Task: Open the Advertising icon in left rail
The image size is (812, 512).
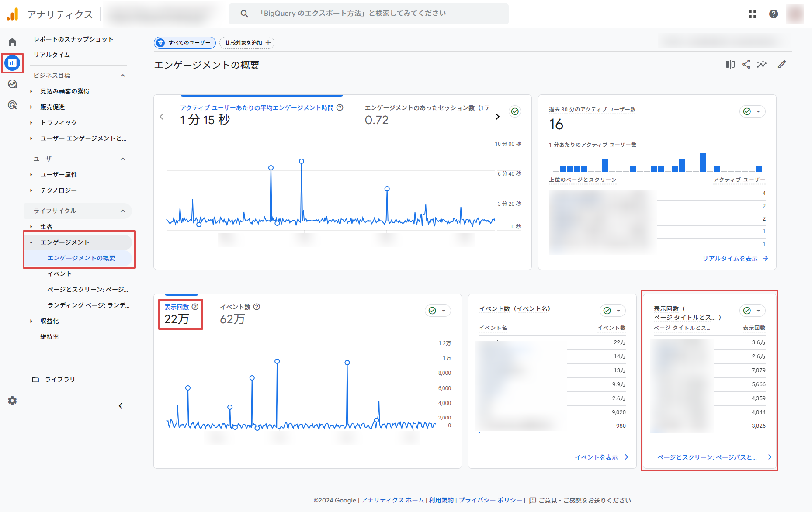Action: tap(12, 105)
